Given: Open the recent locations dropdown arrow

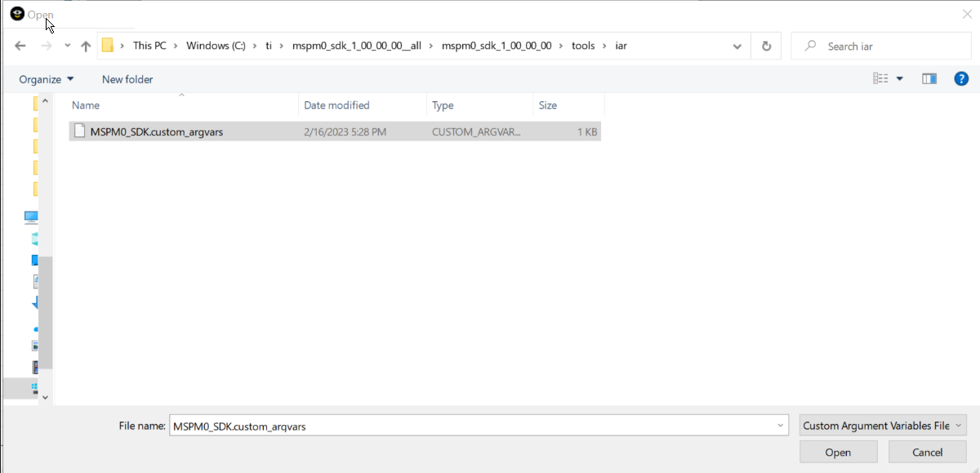Looking at the screenshot, I should coord(67,47).
